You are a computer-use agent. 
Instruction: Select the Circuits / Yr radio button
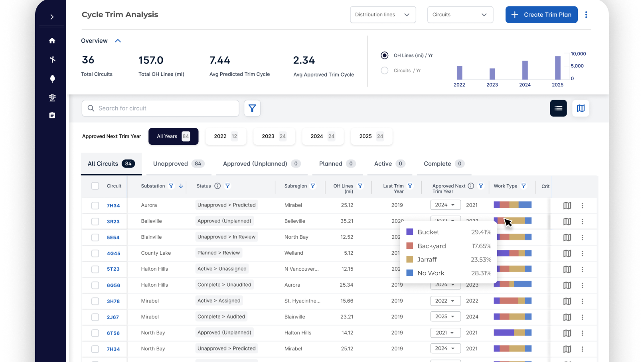click(x=385, y=71)
